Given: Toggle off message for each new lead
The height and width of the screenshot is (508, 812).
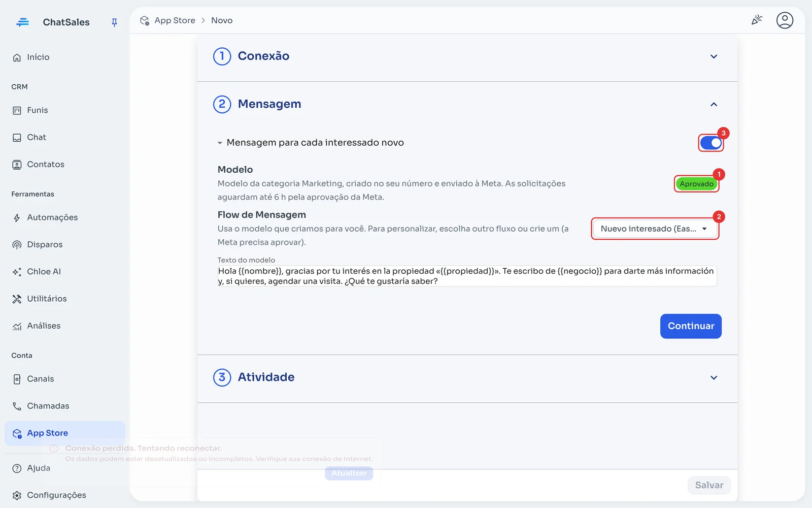Looking at the screenshot, I should click(711, 143).
